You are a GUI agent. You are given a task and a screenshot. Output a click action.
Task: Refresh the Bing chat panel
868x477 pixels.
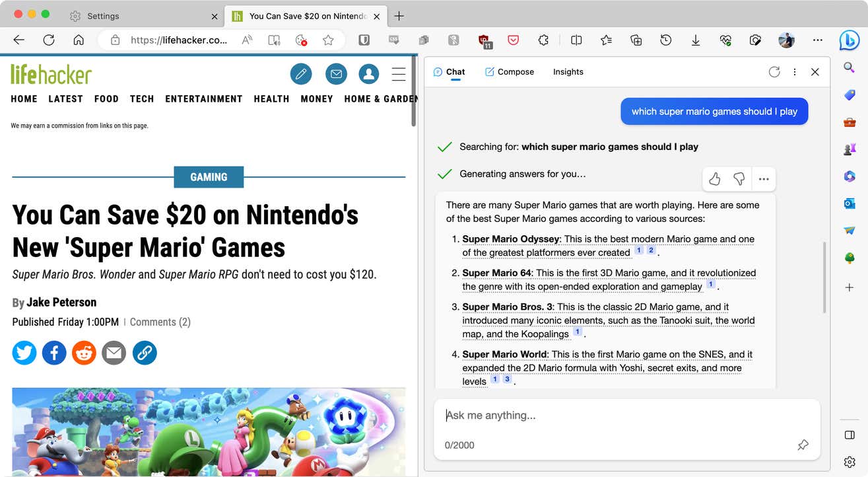(774, 72)
